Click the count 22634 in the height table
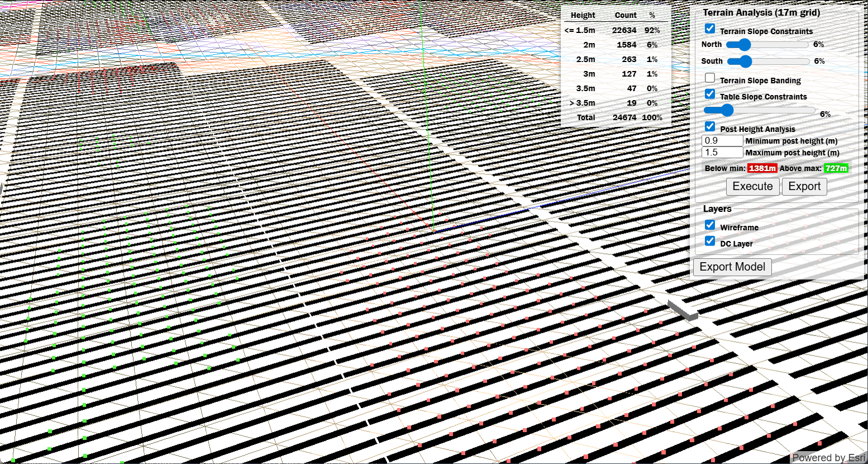Image resolution: width=868 pixels, height=464 pixels. (x=625, y=30)
